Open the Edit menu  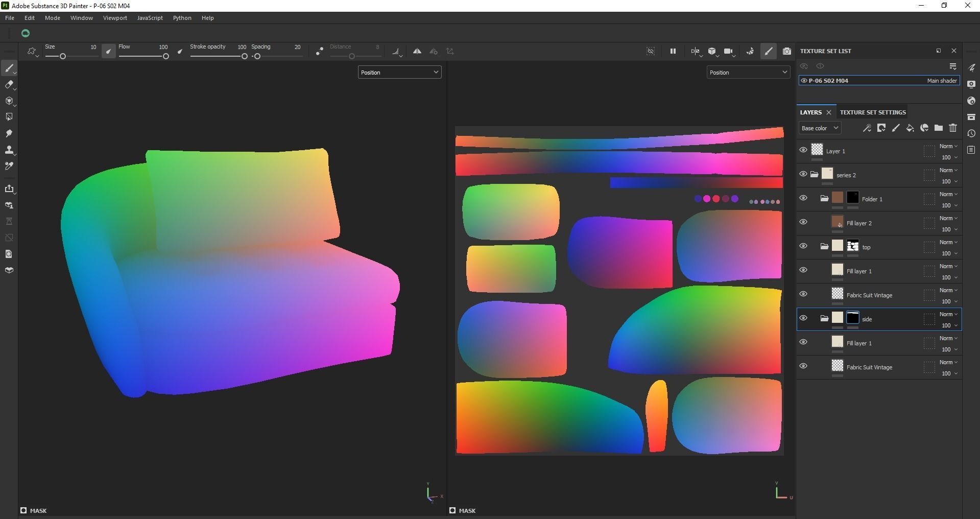pyautogui.click(x=30, y=18)
